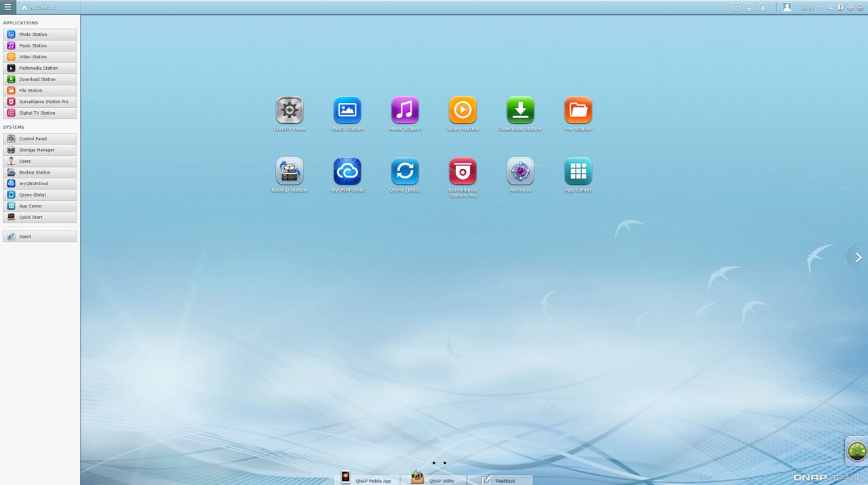868x485 pixels.
Task: Select Backup Station in sidebar menu
Action: point(39,172)
